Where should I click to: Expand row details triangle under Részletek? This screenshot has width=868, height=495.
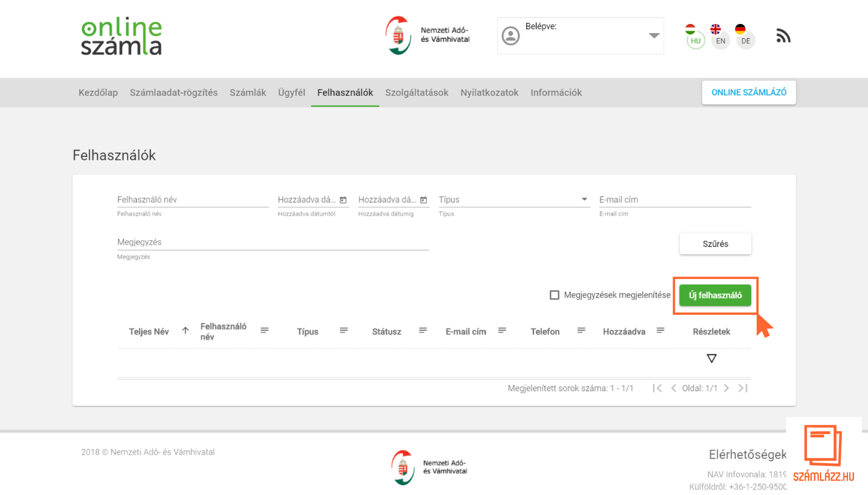(711, 359)
